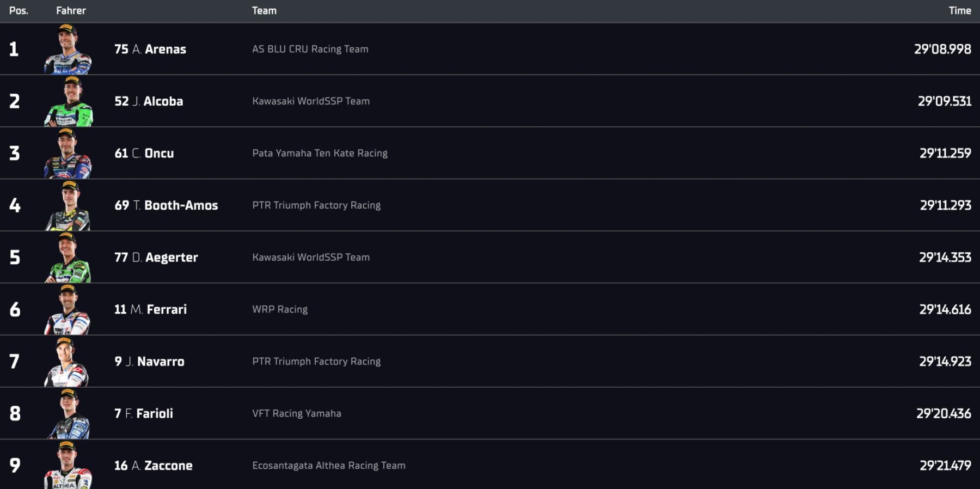Click the Team column header
The width and height of the screenshot is (980, 489).
coord(264,11)
